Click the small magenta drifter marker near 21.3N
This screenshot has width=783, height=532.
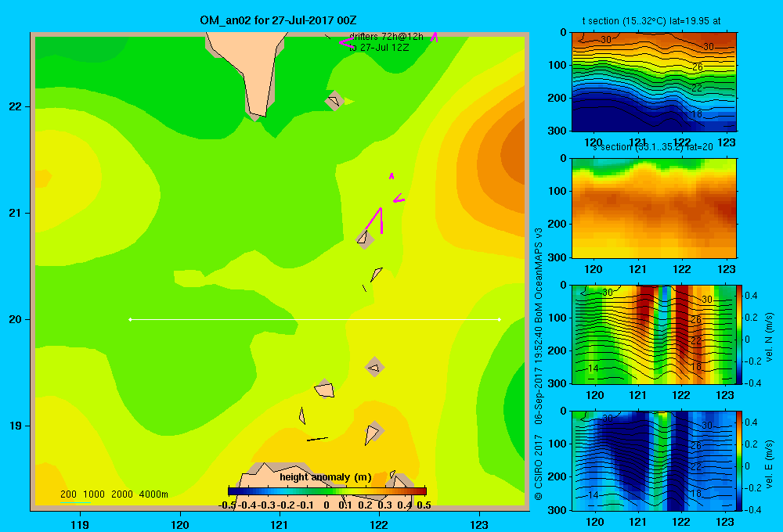coord(391,176)
